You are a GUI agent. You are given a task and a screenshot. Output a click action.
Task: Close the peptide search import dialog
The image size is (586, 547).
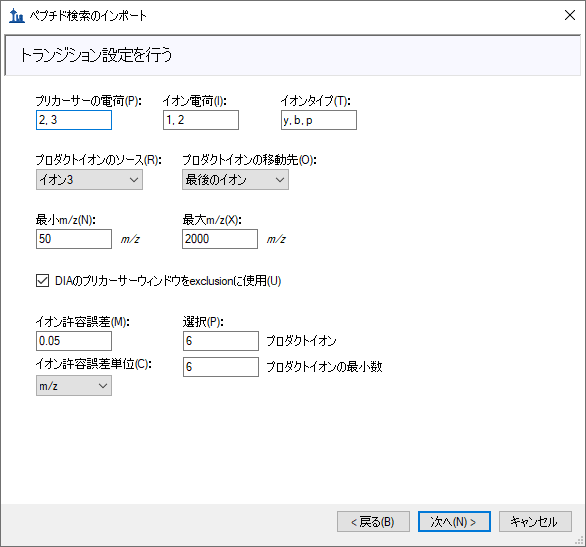point(570,15)
